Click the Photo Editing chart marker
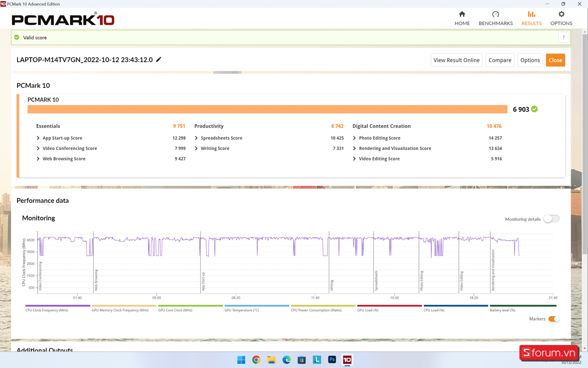Viewport: 588px width, 368px height. pos(422,281)
